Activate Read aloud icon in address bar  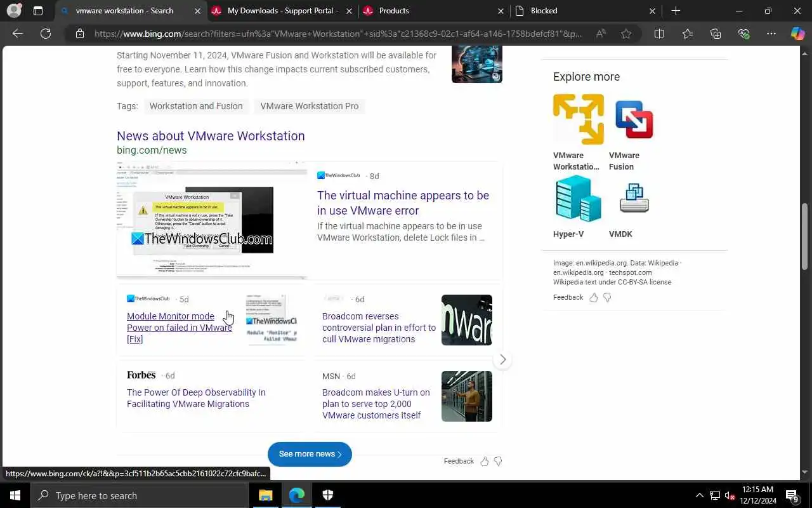point(601,34)
